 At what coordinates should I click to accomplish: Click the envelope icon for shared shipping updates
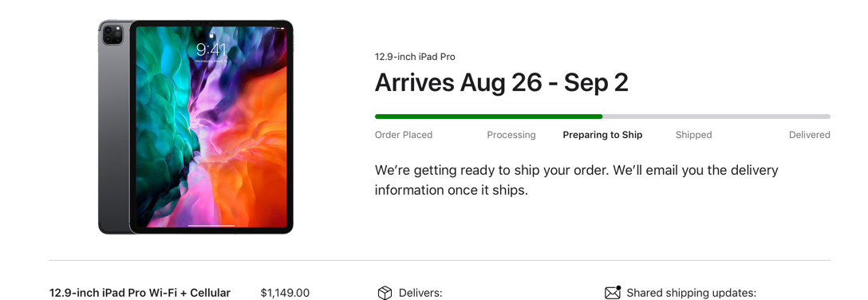[x=613, y=293]
